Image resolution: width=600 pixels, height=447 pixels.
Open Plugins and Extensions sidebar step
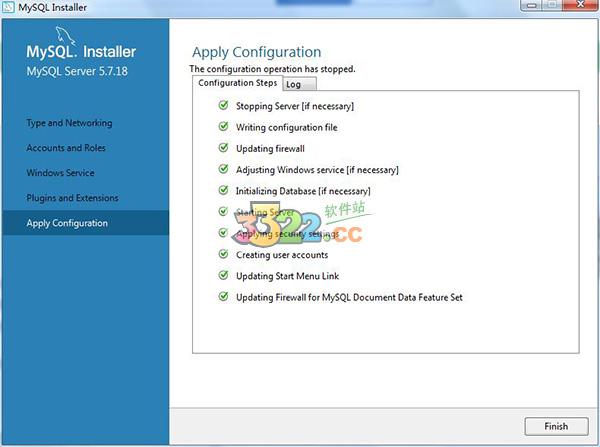pos(73,198)
